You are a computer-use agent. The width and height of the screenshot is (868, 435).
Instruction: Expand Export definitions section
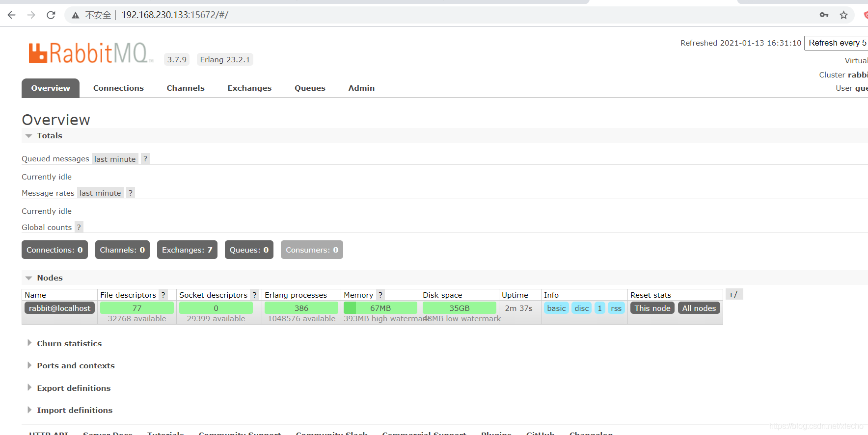coord(69,388)
